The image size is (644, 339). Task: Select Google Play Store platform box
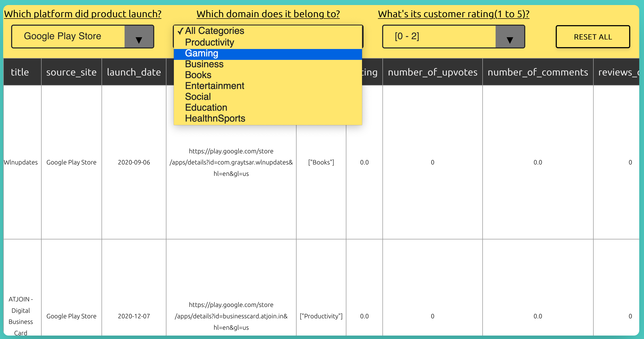point(68,37)
